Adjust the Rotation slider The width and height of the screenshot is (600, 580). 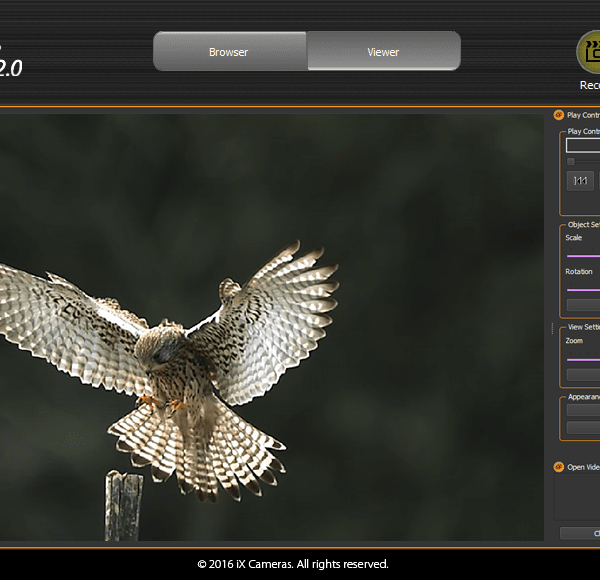[583, 290]
